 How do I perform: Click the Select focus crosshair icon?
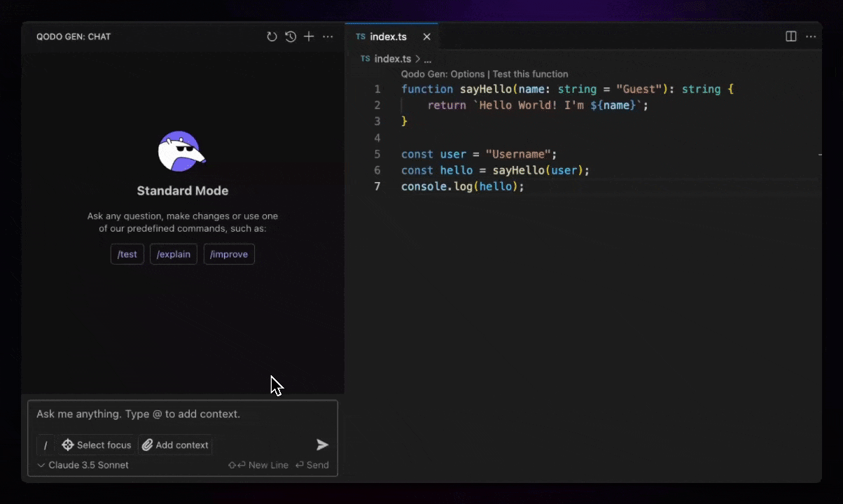[68, 444]
